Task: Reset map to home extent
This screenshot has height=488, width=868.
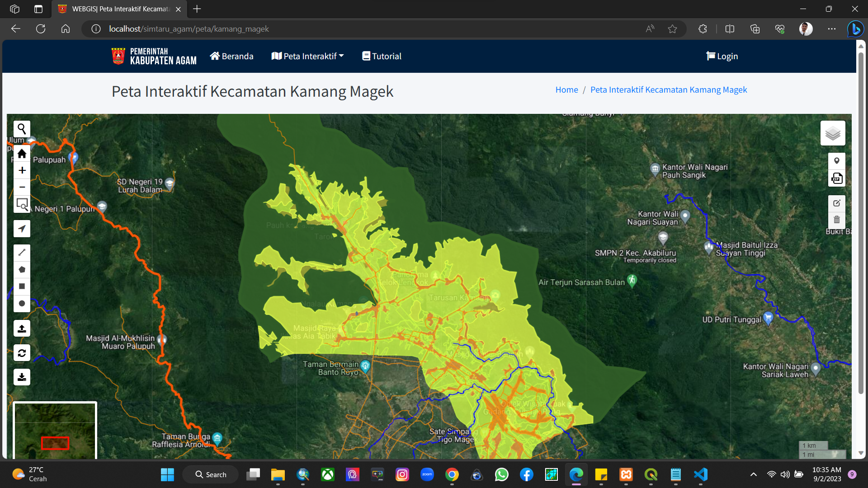Action: pos(22,154)
